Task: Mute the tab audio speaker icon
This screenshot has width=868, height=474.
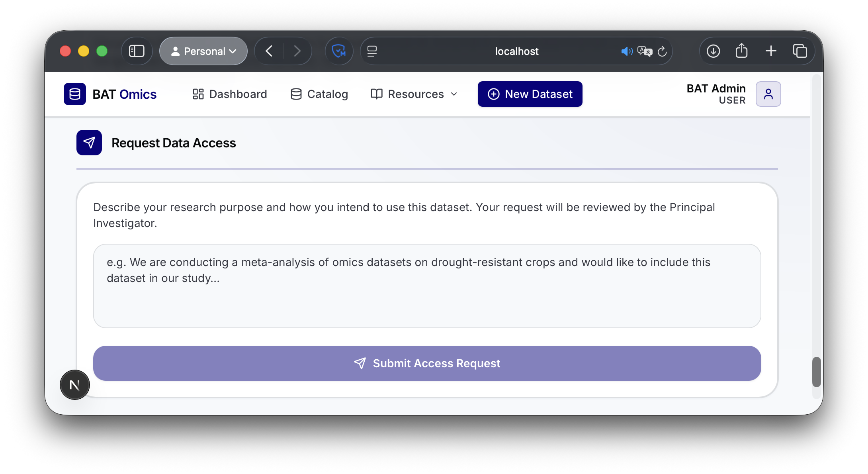Action: click(x=627, y=51)
